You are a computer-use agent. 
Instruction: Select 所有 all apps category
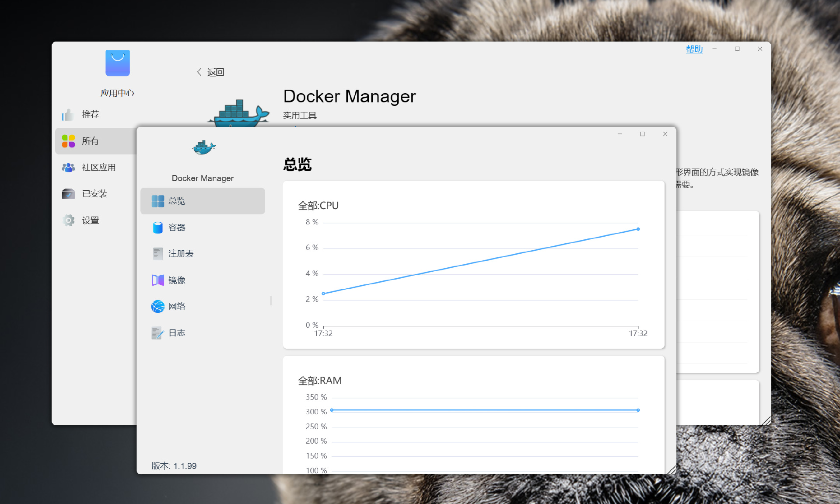(x=90, y=141)
